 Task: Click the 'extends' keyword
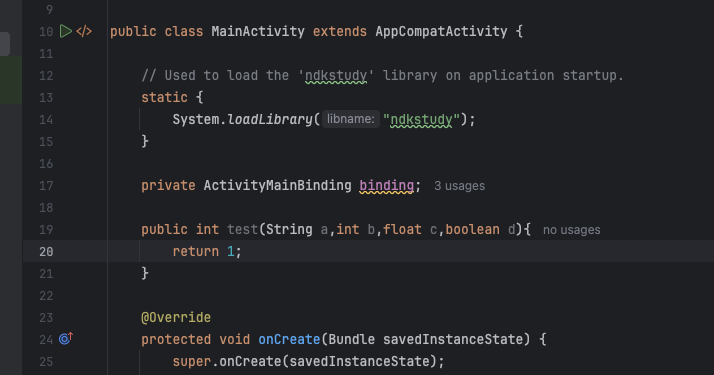point(340,31)
